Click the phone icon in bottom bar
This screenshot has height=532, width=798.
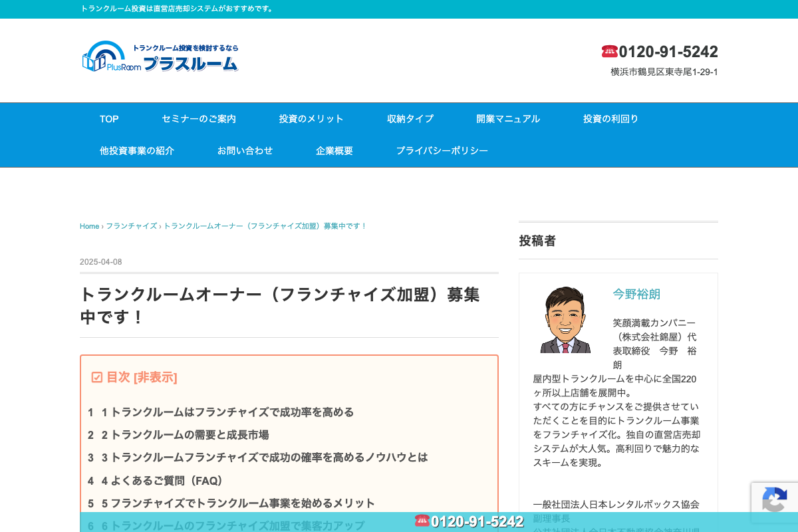(x=422, y=521)
